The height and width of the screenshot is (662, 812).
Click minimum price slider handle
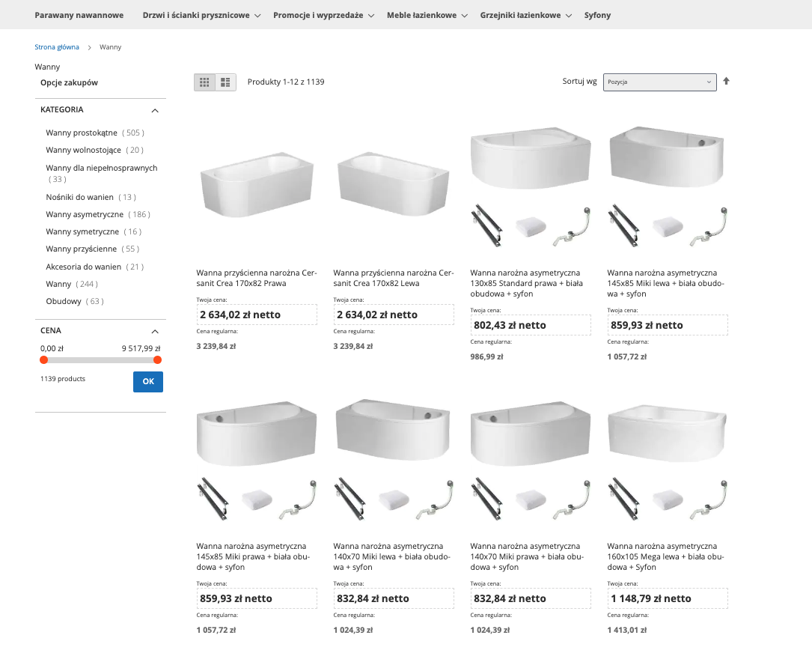pyautogui.click(x=44, y=360)
